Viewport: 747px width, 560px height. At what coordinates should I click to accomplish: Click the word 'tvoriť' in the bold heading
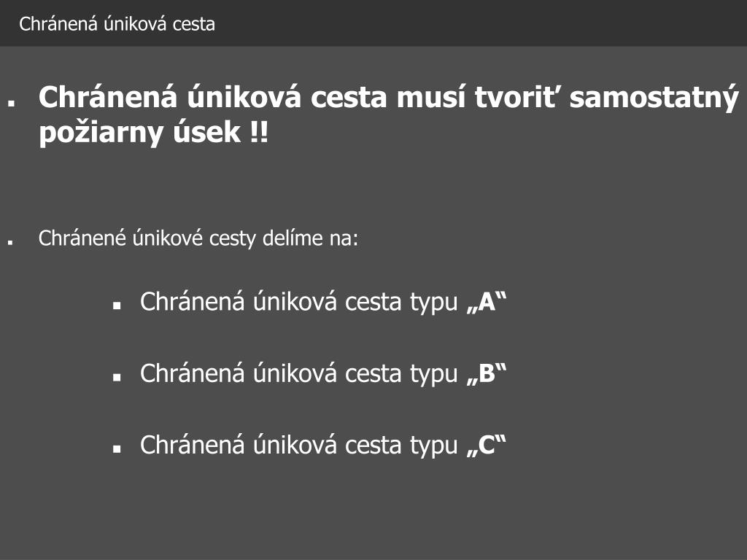[517, 97]
